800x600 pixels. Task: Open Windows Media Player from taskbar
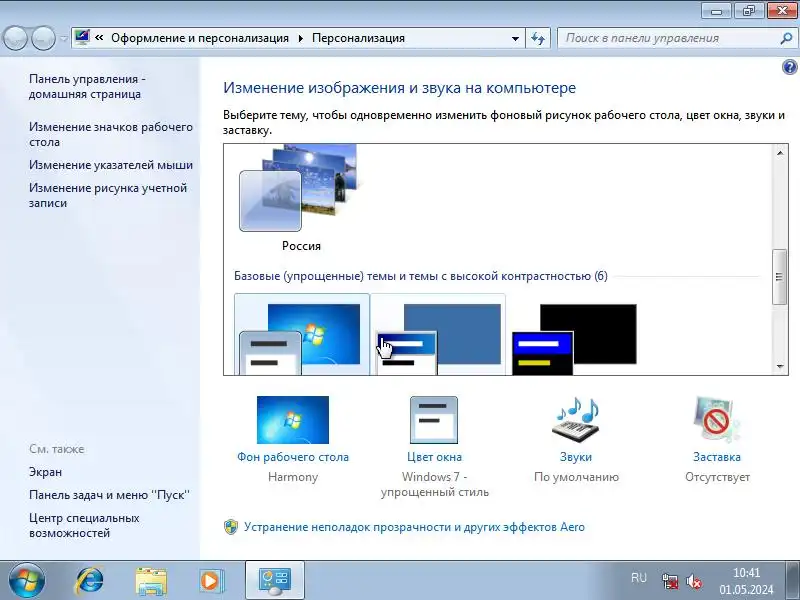[210, 581]
